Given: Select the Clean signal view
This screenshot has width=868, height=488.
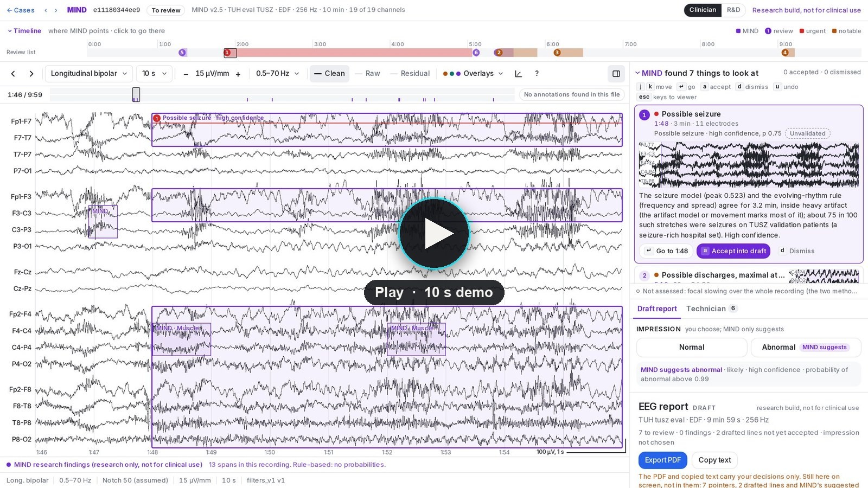Looking at the screenshot, I should pyautogui.click(x=329, y=74).
